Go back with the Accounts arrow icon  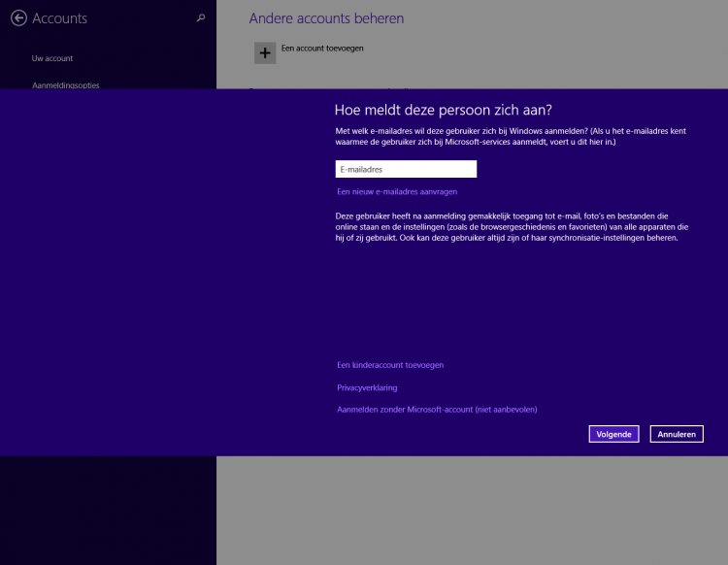(x=18, y=18)
